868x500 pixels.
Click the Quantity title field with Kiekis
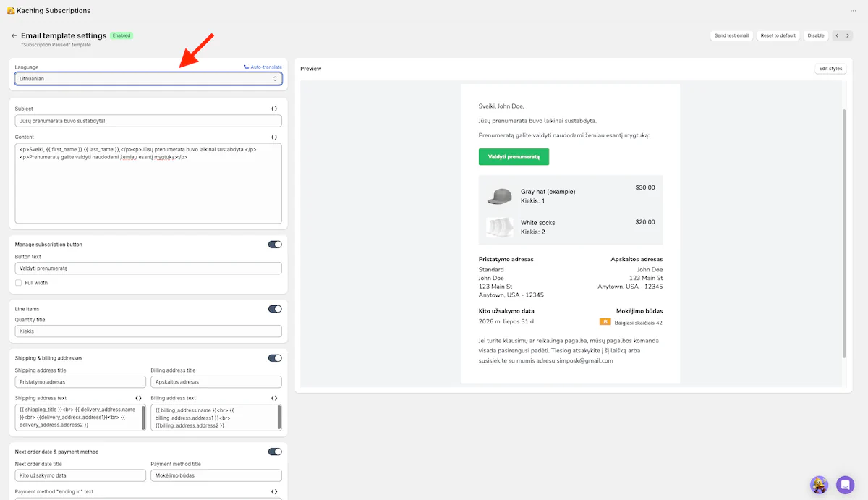coord(148,331)
